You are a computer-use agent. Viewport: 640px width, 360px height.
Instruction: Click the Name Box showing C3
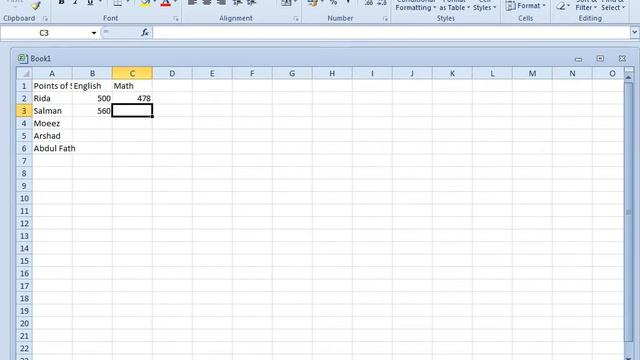point(44,33)
